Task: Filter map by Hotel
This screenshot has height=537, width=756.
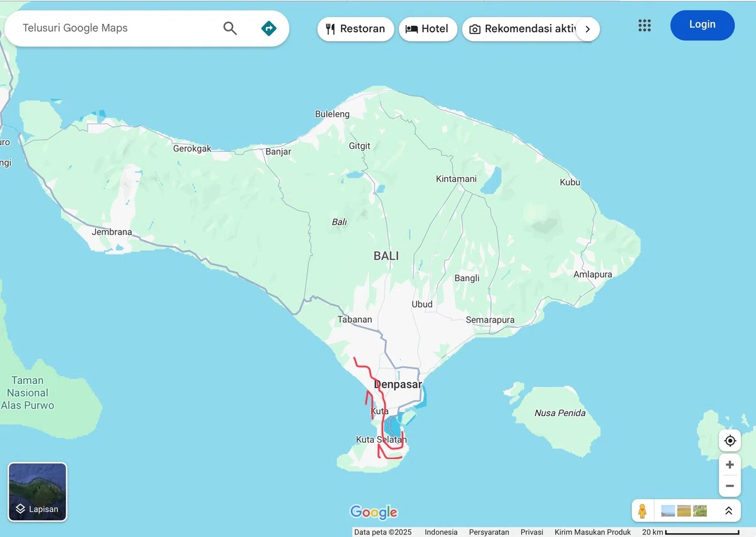Action: click(428, 29)
